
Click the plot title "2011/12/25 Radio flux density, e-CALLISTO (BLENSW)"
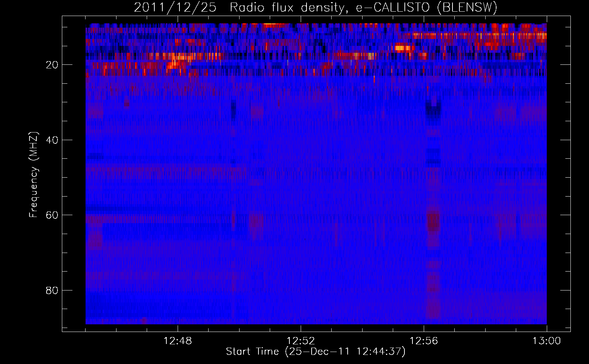tap(316, 8)
